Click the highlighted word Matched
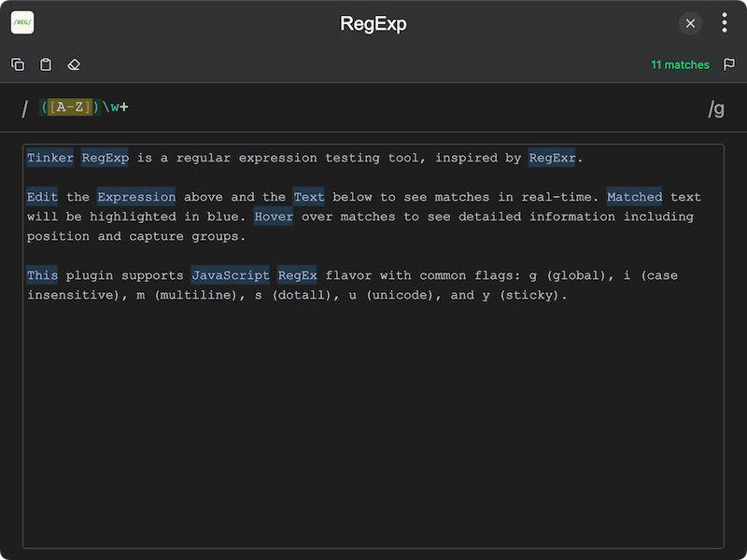747x560 pixels. tap(635, 197)
